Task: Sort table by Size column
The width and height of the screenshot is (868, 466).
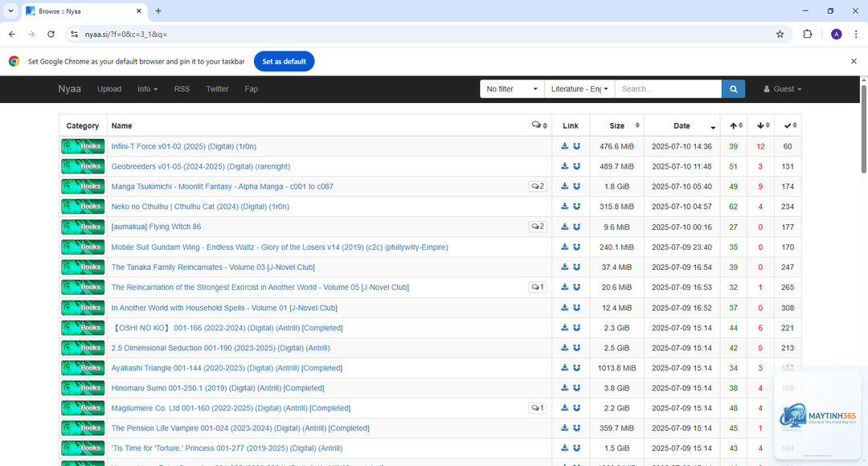Action: 617,125
